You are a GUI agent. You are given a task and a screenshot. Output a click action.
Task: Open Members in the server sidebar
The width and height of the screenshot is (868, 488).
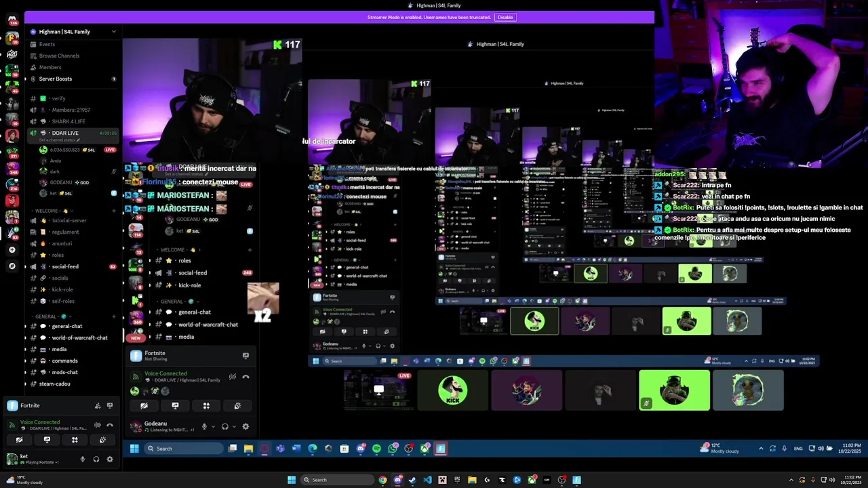[x=73, y=67]
